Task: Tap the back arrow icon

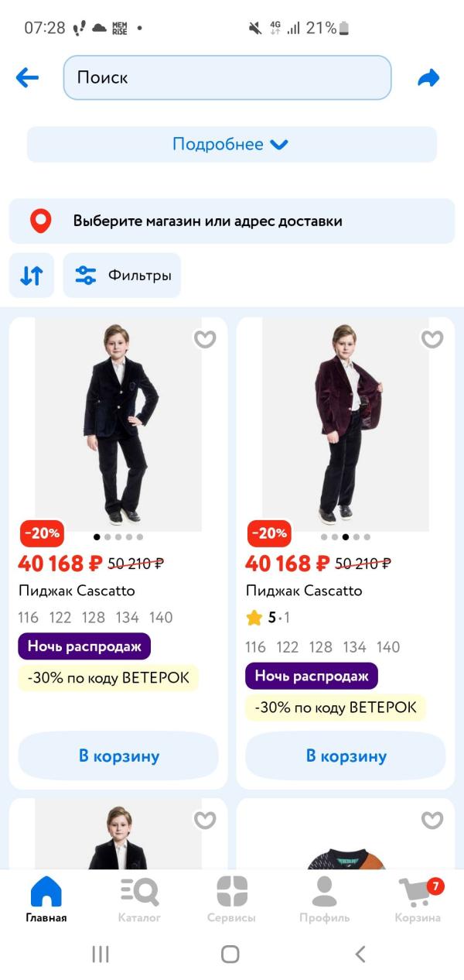Action: [x=27, y=77]
